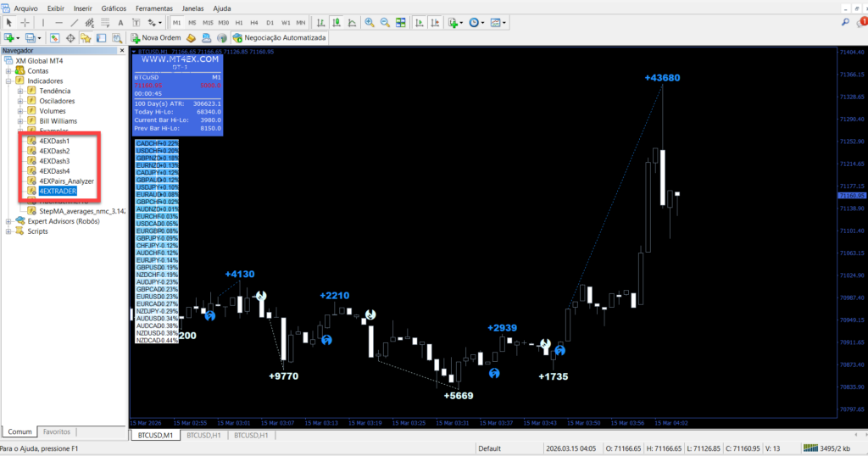Image resolution: width=868 pixels, height=456 pixels.
Task: Insert text with the A tool
Action: 120,23
